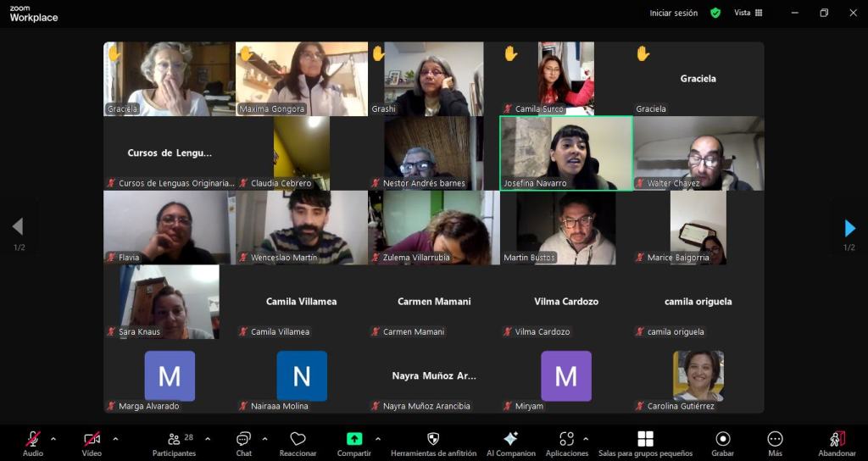Viewport: 868px width, 461px height.
Task: Launch AI Companion
Action: 510,439
